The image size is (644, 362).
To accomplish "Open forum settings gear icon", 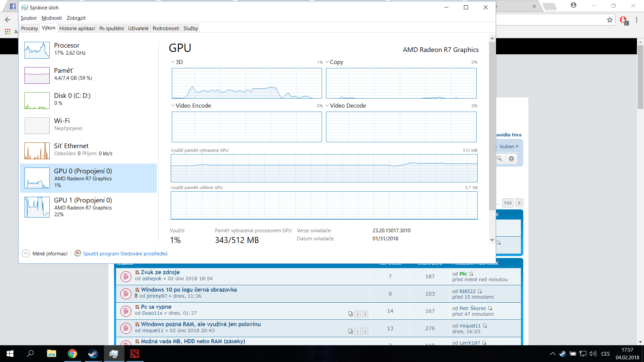I will point(511,159).
